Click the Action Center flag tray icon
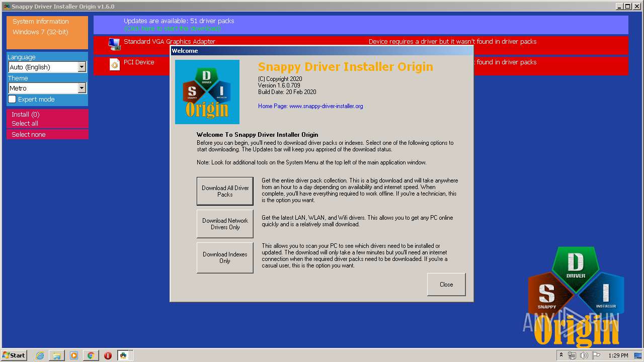This screenshot has height=362, width=644. (596, 355)
